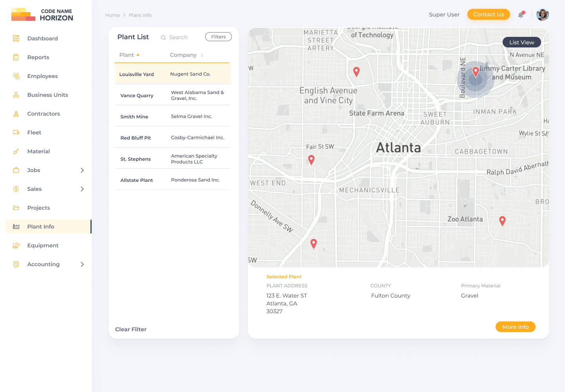Click the Equipment icon in sidebar
Image resolution: width=565 pixels, height=392 pixels.
(16, 245)
